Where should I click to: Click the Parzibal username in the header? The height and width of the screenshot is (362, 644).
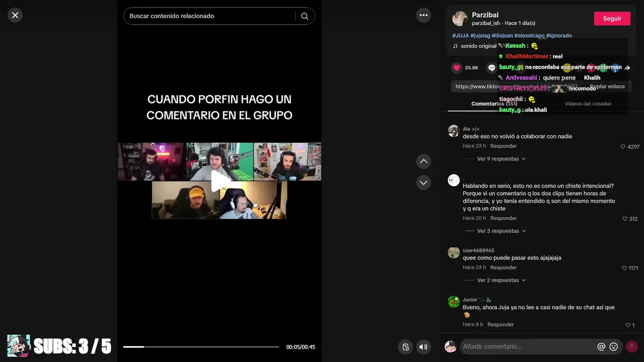[485, 15]
